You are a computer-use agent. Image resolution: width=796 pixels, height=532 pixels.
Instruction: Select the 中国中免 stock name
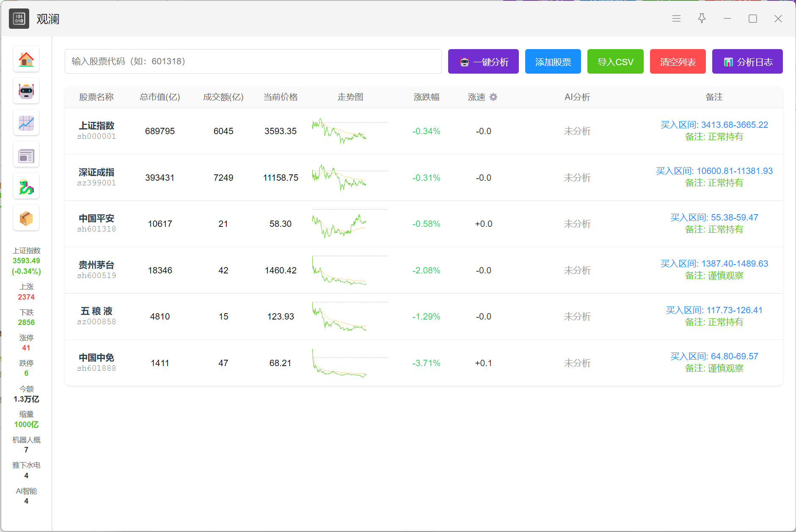coord(96,358)
